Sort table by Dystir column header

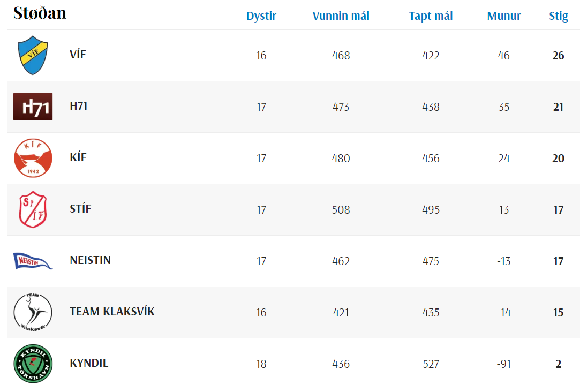pos(261,16)
